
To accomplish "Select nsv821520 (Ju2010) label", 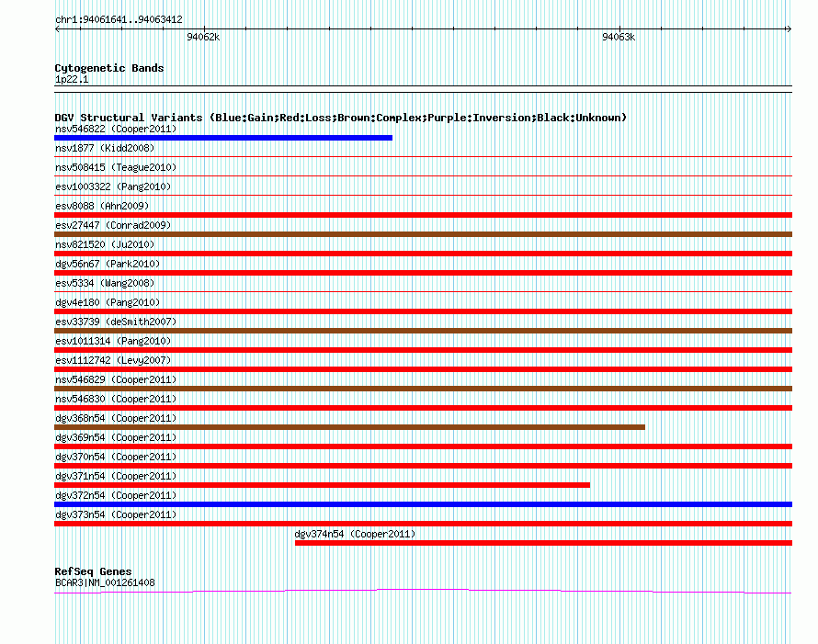I will 105,244.
